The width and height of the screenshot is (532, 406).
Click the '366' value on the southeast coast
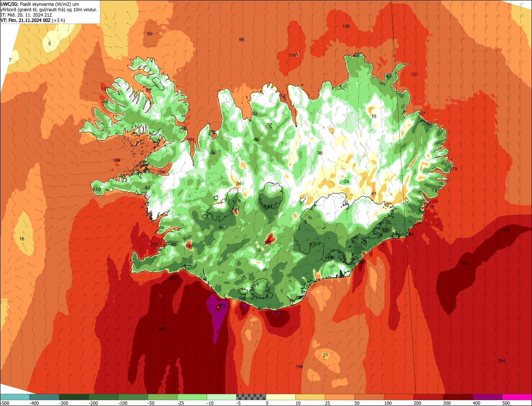362,262
